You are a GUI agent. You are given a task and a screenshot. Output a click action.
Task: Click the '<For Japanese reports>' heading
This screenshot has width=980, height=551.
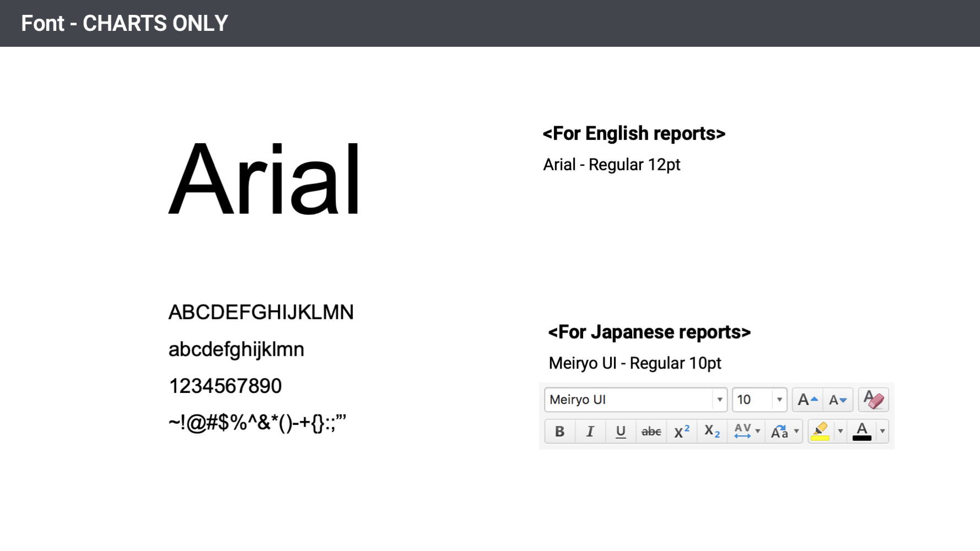(x=649, y=332)
